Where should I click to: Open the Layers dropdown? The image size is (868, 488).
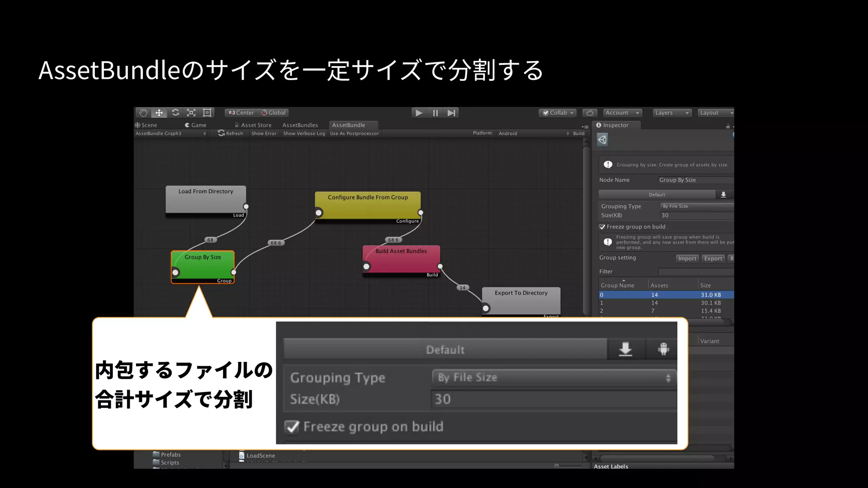(x=672, y=113)
